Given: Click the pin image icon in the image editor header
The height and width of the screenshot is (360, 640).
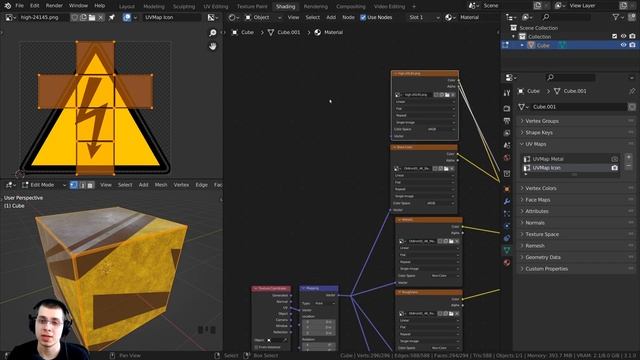Looking at the screenshot, I should click(x=111, y=18).
